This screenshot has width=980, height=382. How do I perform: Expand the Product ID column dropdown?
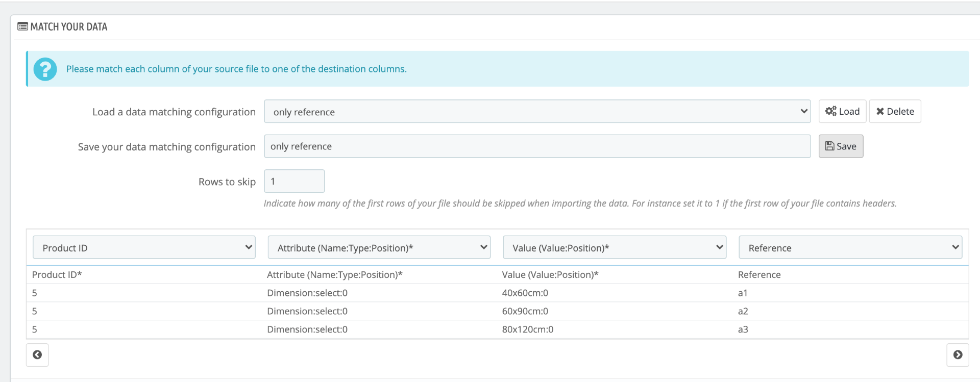(x=144, y=248)
